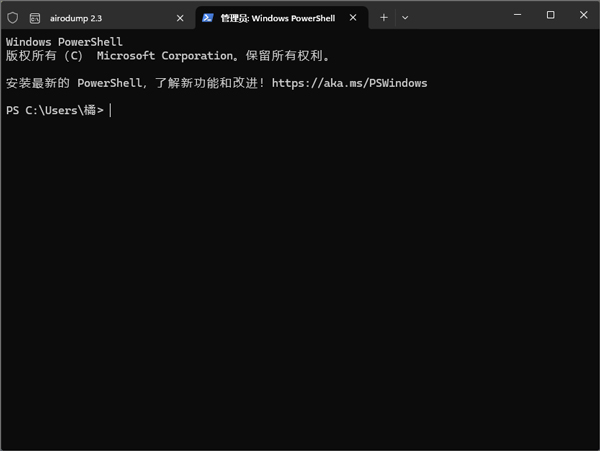Screen dimensions: 600x451
Task: Expand the new tab profile dropdown
Action: (405, 18)
